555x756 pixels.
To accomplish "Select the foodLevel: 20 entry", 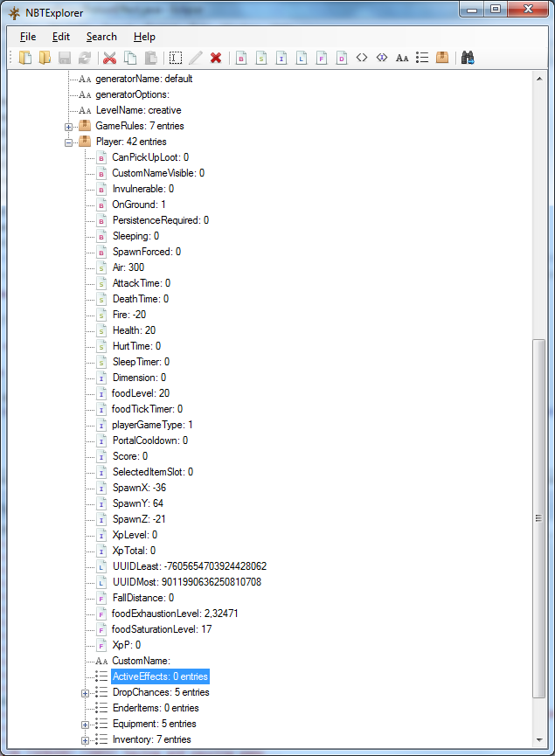I will pos(141,393).
